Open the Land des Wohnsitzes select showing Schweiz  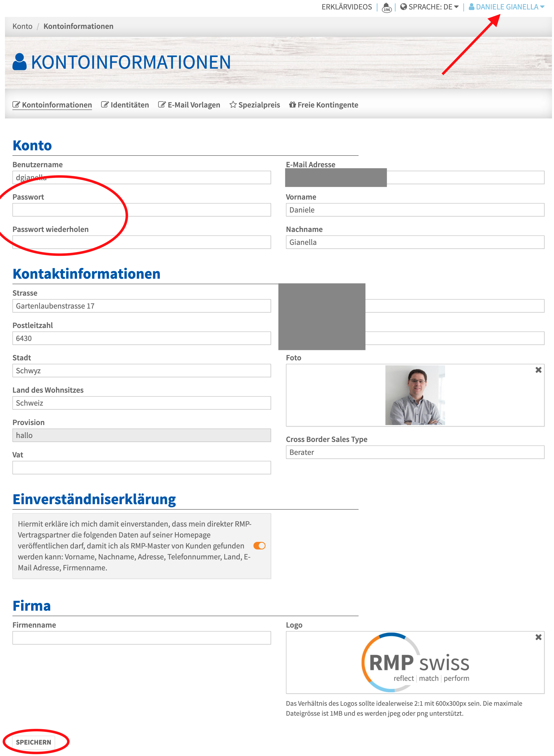[141, 403]
